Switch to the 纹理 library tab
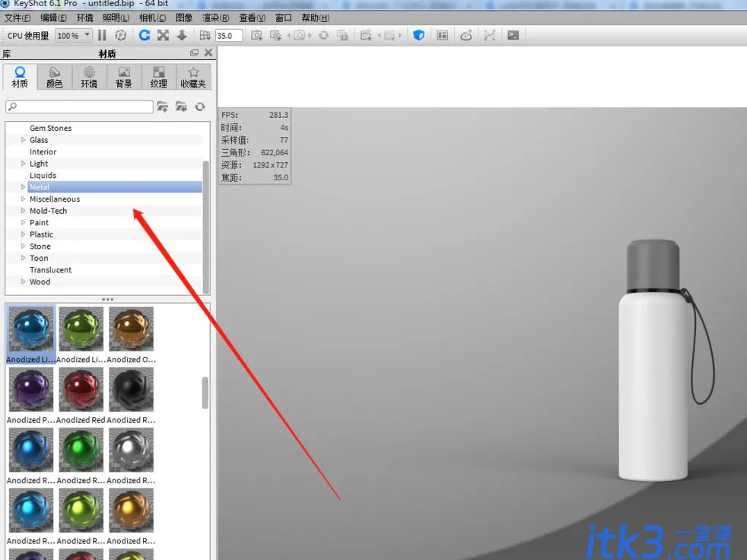The width and height of the screenshot is (747, 560). tap(159, 77)
